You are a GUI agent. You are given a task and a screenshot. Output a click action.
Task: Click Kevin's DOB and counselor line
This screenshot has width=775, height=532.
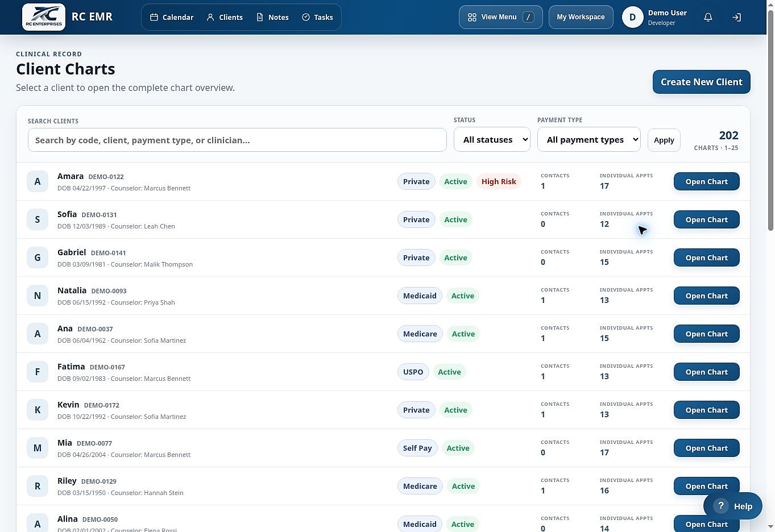pyautogui.click(x=122, y=417)
